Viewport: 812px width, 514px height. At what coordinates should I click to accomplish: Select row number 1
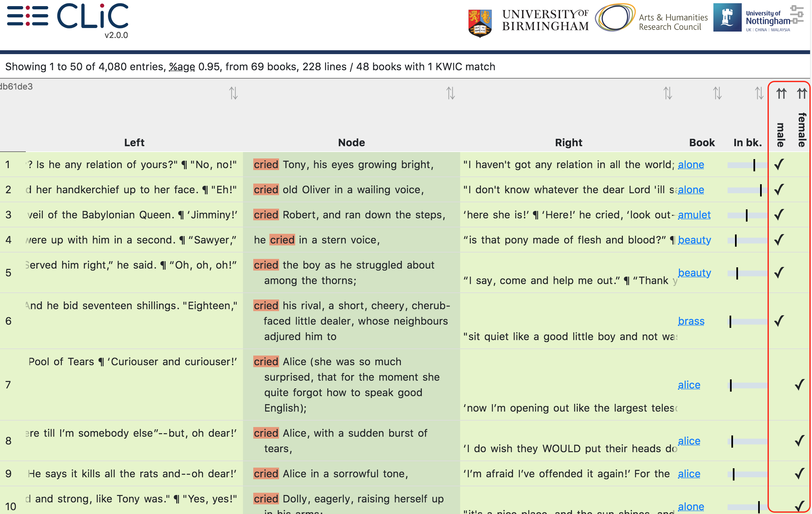(7, 165)
